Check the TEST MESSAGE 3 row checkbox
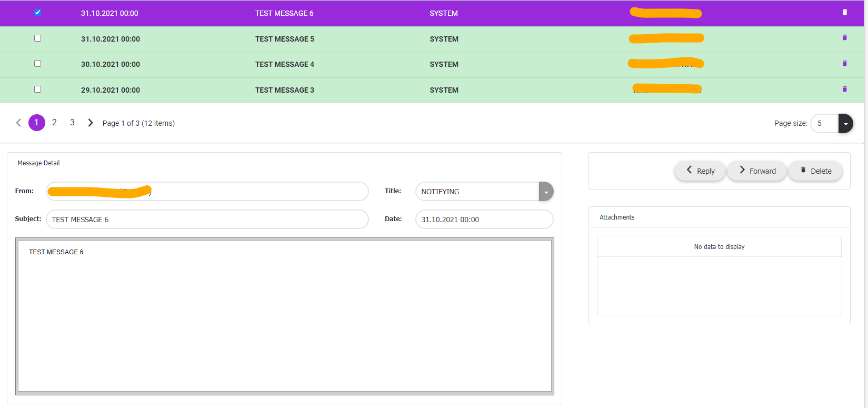The height and width of the screenshot is (408, 868). click(x=37, y=89)
